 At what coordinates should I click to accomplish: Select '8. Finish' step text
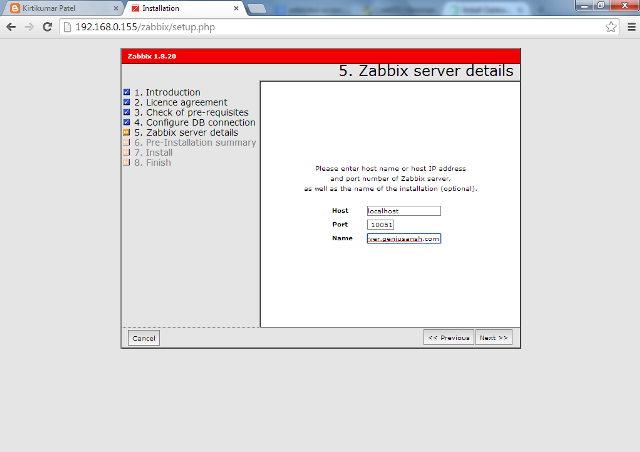(x=153, y=163)
